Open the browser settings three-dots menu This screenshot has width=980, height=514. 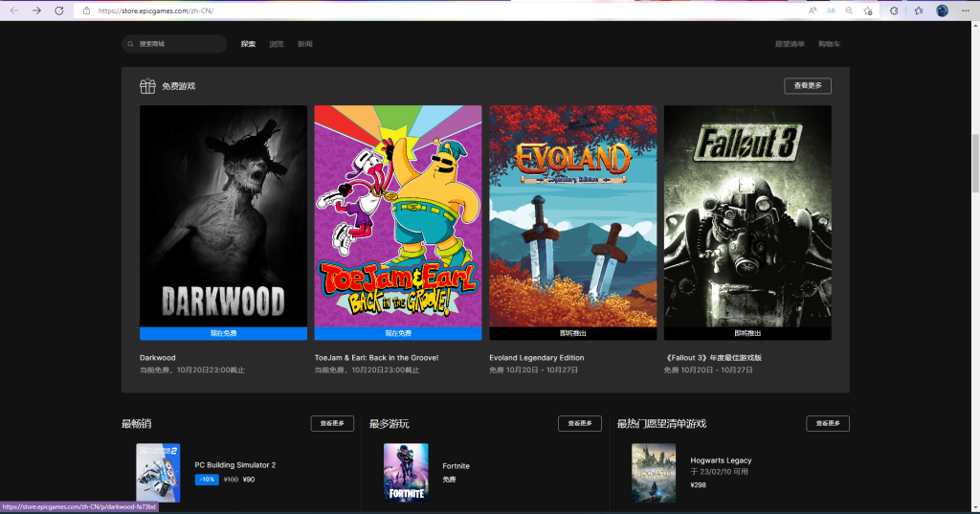[966, 11]
